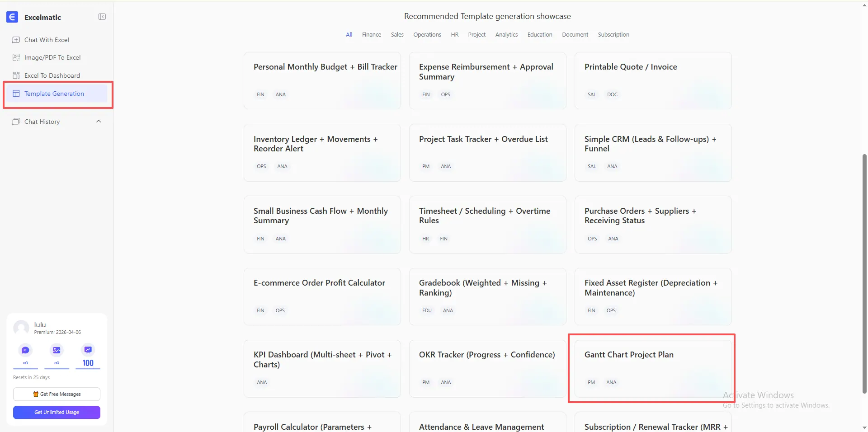Click Get Unlimited Usage button
Screen dimensions: 868x432
pyautogui.click(x=57, y=412)
